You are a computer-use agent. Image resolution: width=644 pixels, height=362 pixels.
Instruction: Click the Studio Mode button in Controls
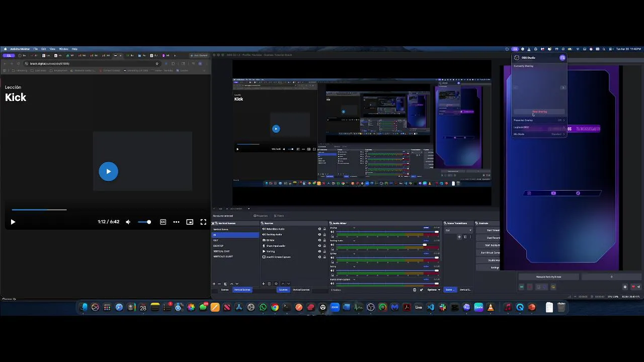point(489,260)
